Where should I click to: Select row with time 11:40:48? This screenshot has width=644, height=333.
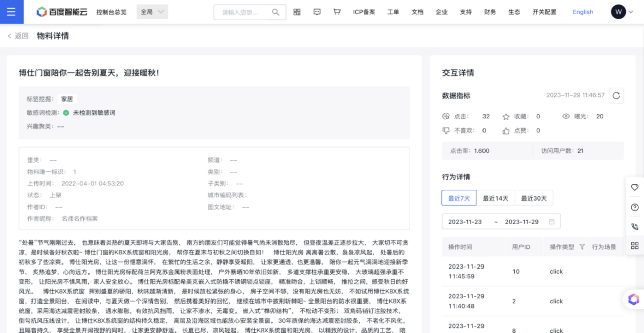(533, 301)
